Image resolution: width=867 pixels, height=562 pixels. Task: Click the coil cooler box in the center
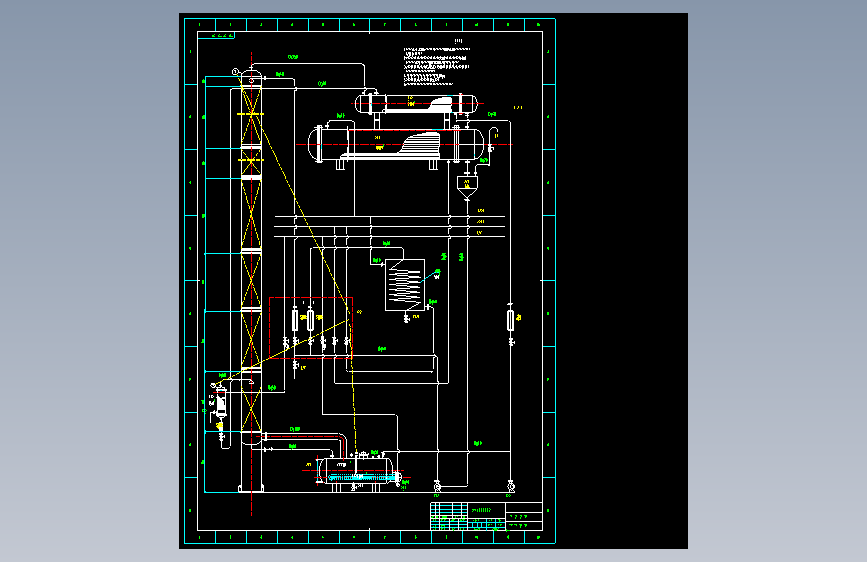point(405,285)
